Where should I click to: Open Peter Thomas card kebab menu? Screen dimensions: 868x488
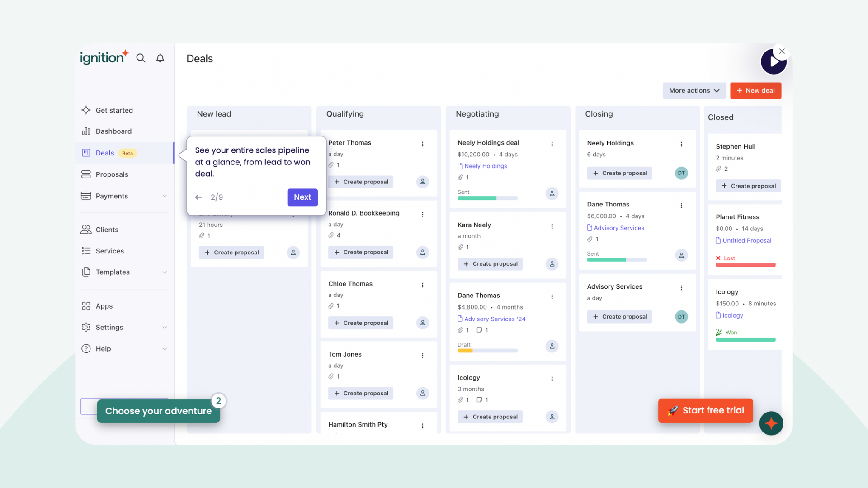(x=422, y=144)
